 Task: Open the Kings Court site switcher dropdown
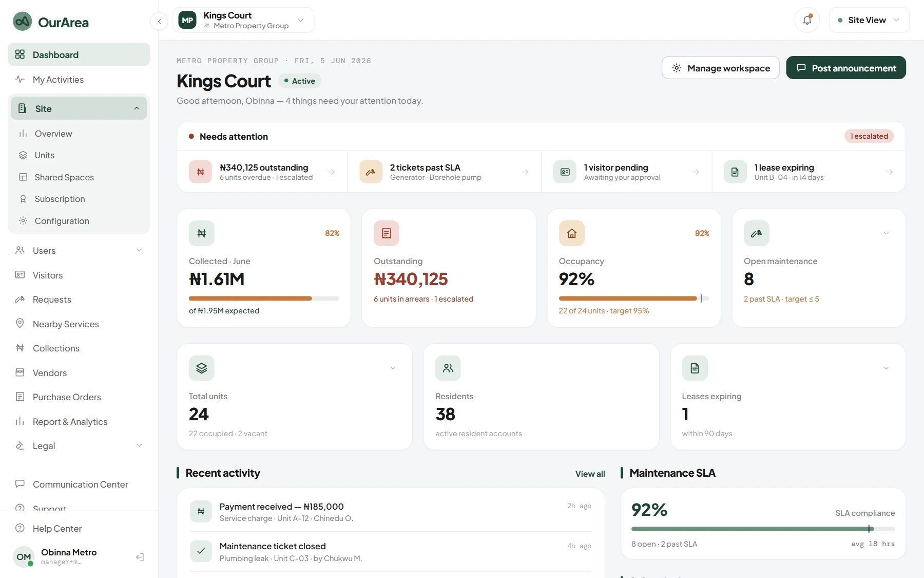click(243, 20)
